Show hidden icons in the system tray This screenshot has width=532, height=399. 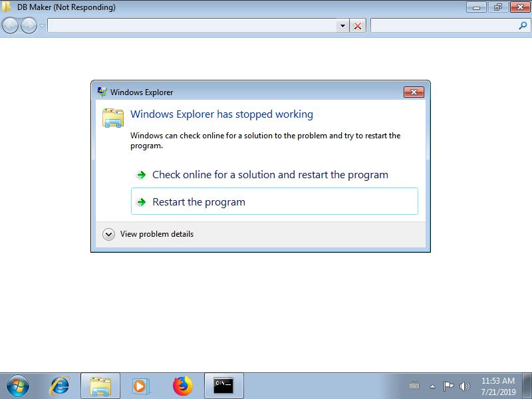tap(432, 386)
